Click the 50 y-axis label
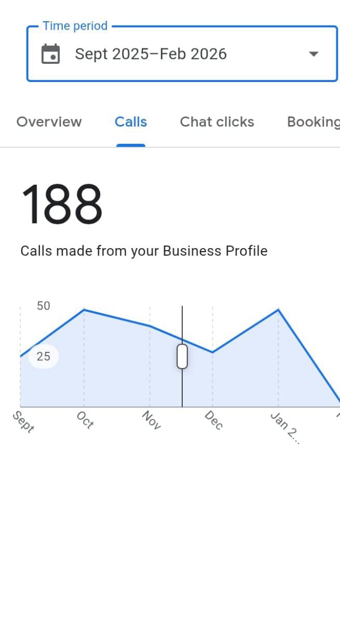The width and height of the screenshot is (340, 644). [43, 306]
